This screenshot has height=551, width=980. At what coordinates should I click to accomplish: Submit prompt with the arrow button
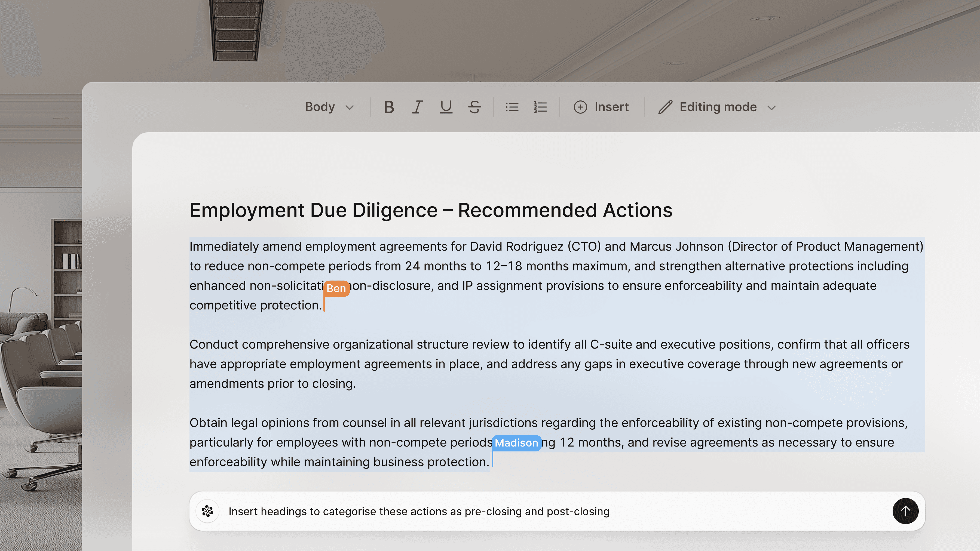[905, 511]
